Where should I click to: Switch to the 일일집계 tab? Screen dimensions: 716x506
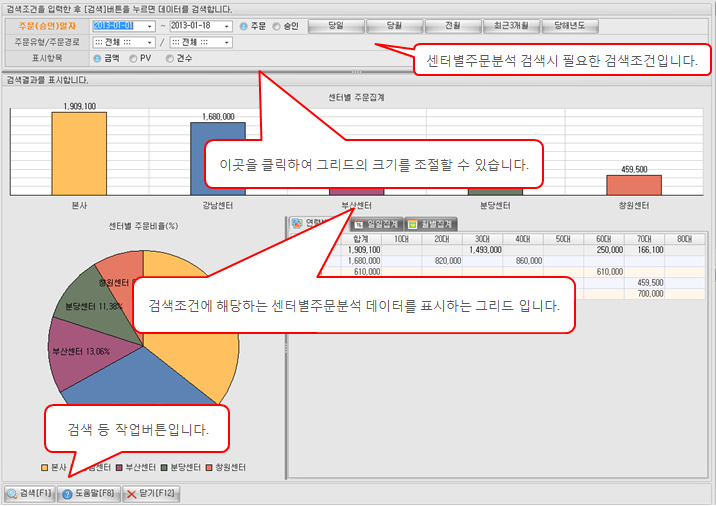[377, 224]
